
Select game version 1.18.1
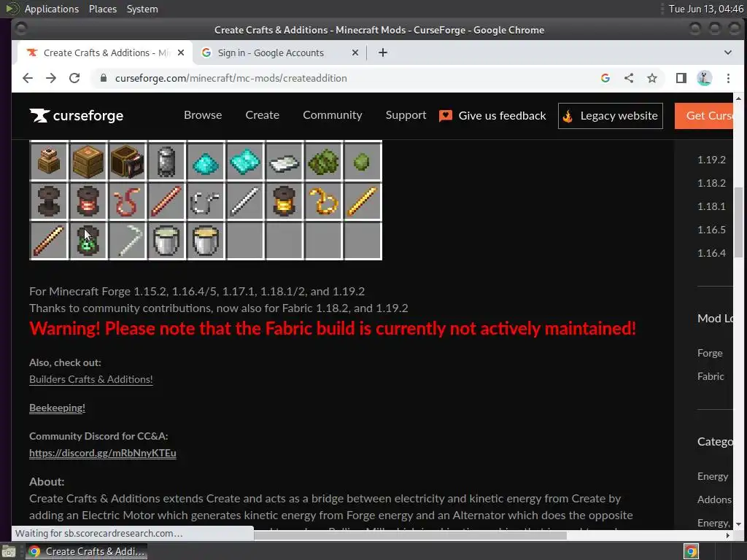711,206
